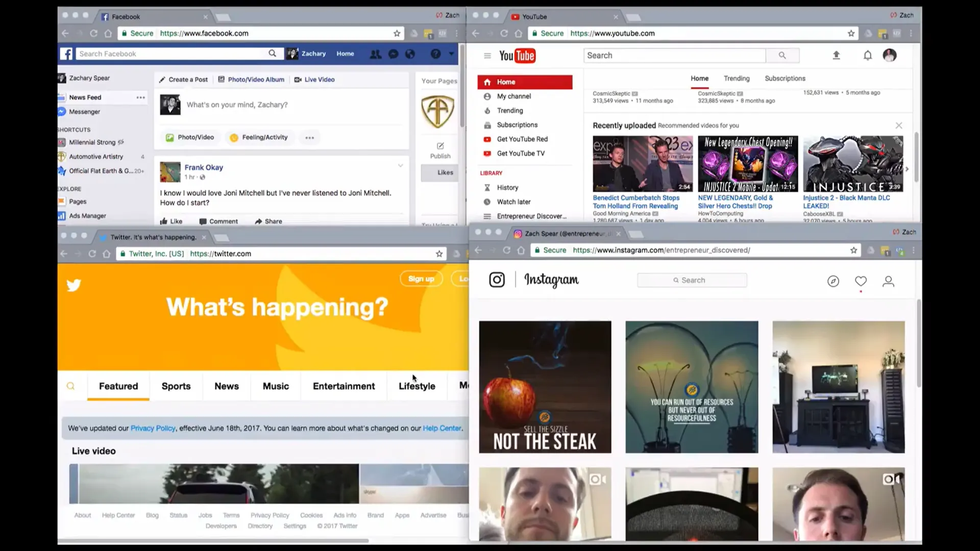Select Trending tab on YouTube home
Screen dimensions: 980x551
click(737, 79)
